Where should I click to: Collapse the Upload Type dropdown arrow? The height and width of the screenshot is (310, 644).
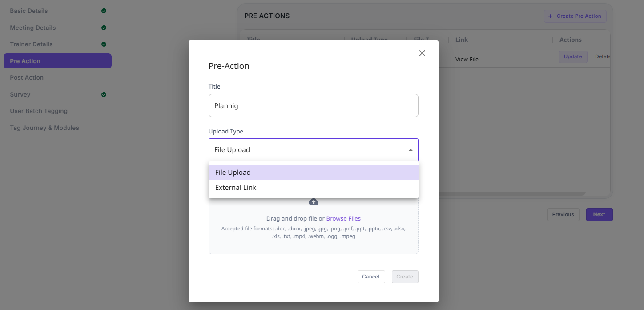click(410, 150)
